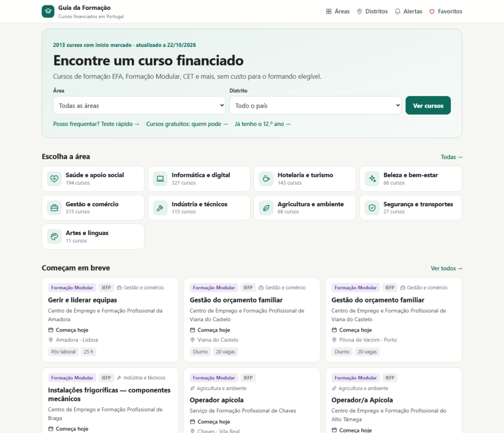Select the Beleza e bem-estar sparkle icon

(372, 179)
